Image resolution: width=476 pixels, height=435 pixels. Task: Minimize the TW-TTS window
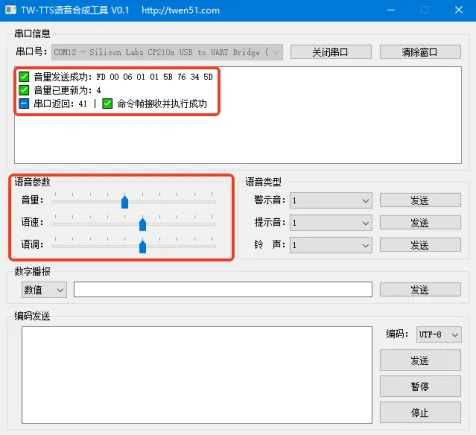coord(391,10)
